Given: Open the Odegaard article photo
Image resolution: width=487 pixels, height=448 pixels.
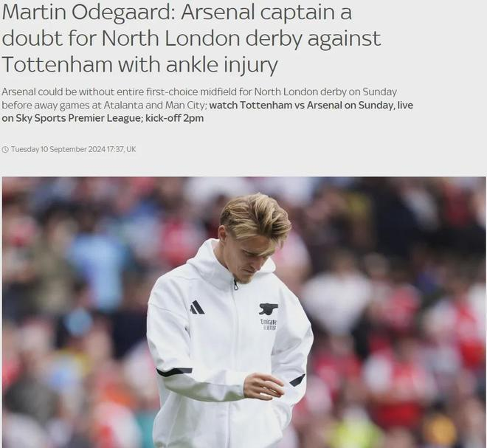Looking at the screenshot, I should (x=243, y=312).
